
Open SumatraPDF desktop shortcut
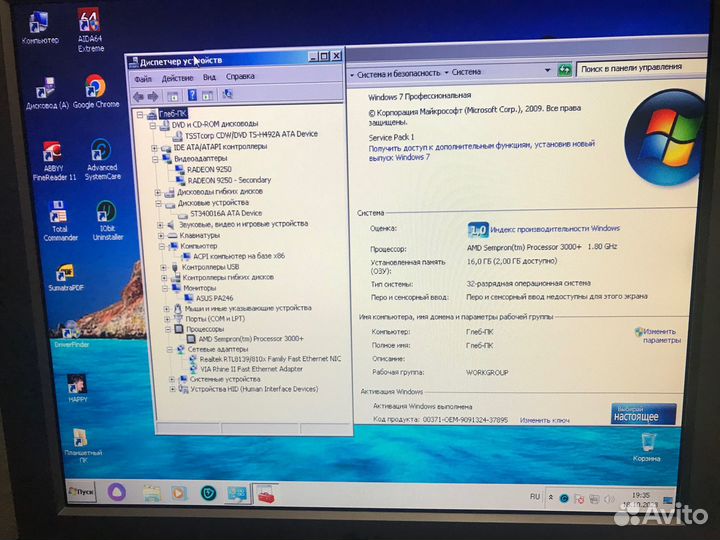66,278
